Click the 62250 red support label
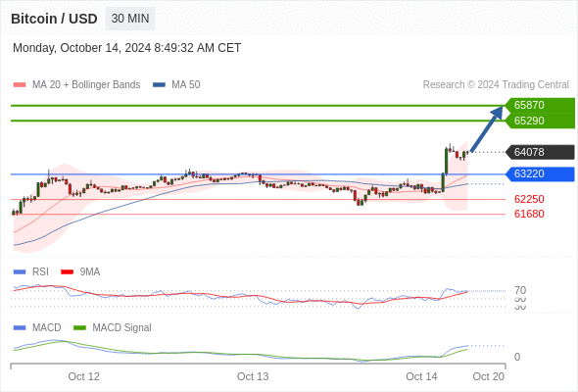 (529, 199)
